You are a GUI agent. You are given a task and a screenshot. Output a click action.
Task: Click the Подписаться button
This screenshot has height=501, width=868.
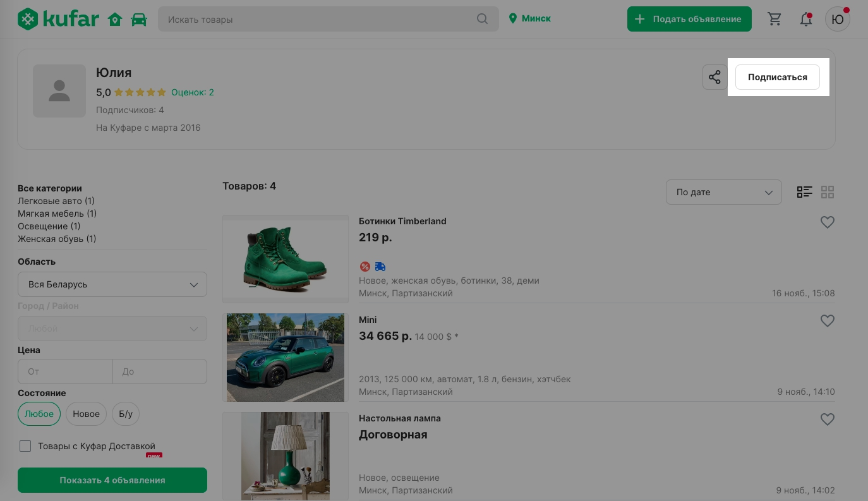point(778,77)
